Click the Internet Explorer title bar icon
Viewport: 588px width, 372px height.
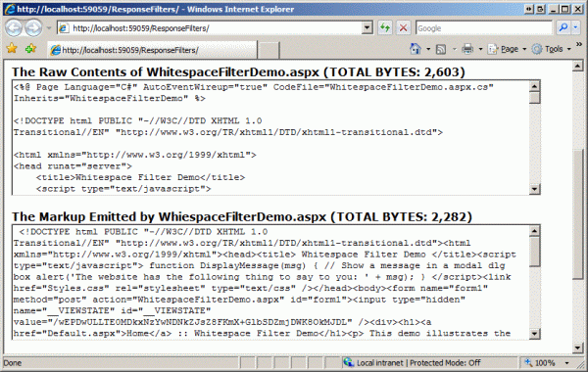click(x=10, y=9)
